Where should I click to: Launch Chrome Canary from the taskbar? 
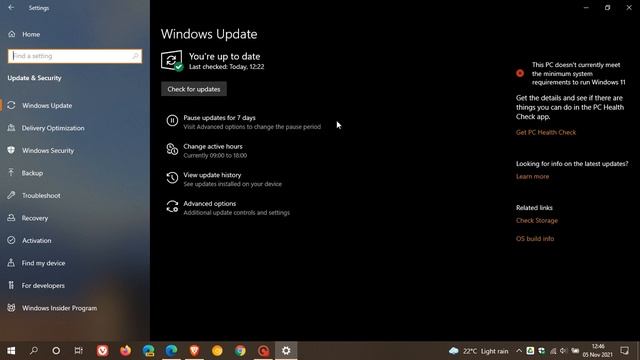[x=217, y=351]
